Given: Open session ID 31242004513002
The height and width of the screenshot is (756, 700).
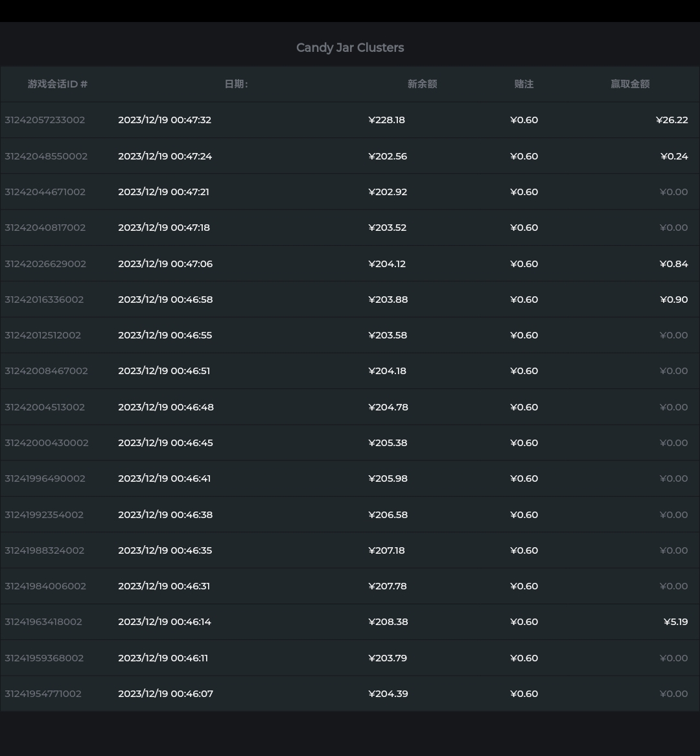Looking at the screenshot, I should tap(45, 407).
